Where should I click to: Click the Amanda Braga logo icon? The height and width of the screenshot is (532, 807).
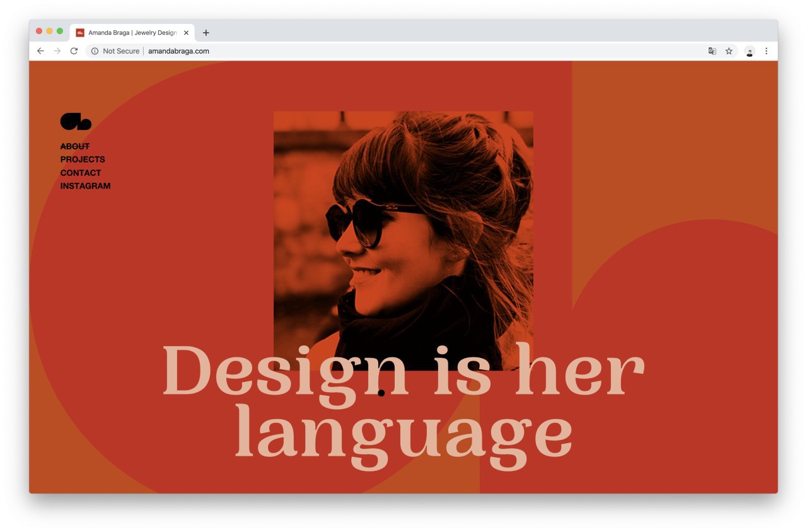pos(76,122)
